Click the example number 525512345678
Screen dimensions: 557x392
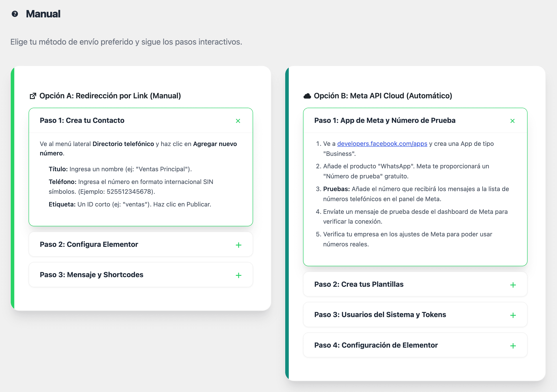pos(129,192)
